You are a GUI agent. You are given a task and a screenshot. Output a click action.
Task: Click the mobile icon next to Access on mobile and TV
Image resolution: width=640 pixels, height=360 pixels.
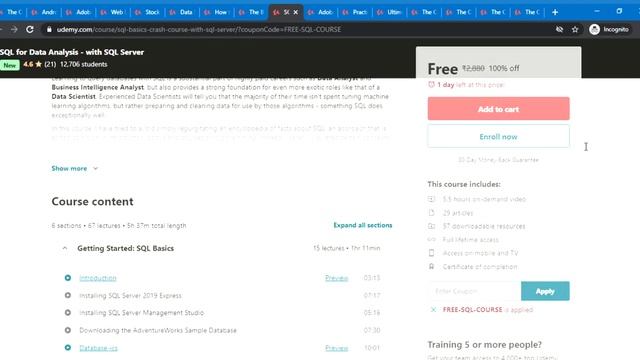[x=431, y=253]
